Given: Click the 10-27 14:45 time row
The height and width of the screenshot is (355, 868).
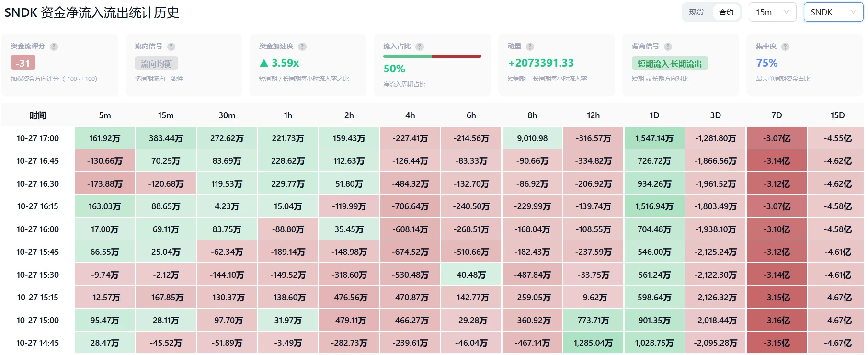Looking at the screenshot, I should coord(38,343).
